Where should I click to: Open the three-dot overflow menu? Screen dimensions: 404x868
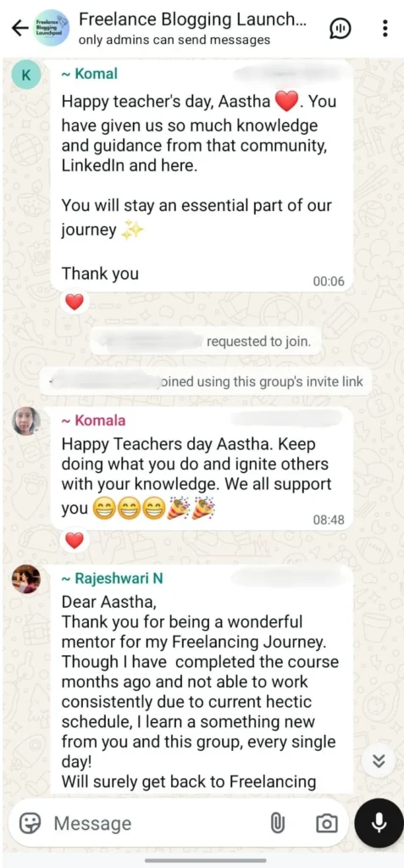pyautogui.click(x=385, y=28)
